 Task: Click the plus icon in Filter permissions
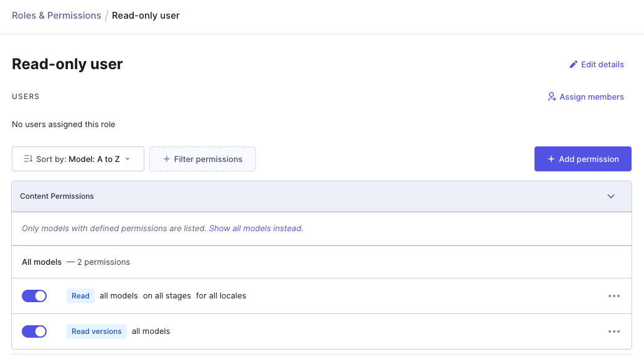pyautogui.click(x=167, y=160)
